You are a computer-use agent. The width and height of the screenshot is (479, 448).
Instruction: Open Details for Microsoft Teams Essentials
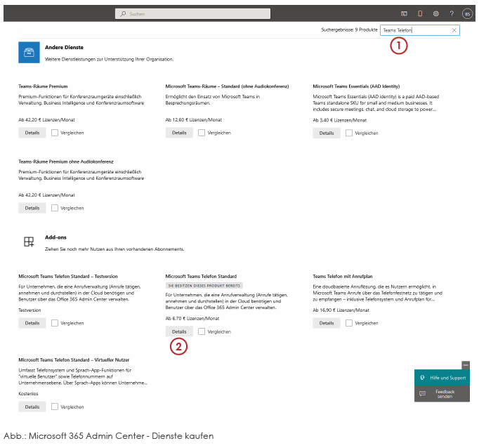[327, 133]
